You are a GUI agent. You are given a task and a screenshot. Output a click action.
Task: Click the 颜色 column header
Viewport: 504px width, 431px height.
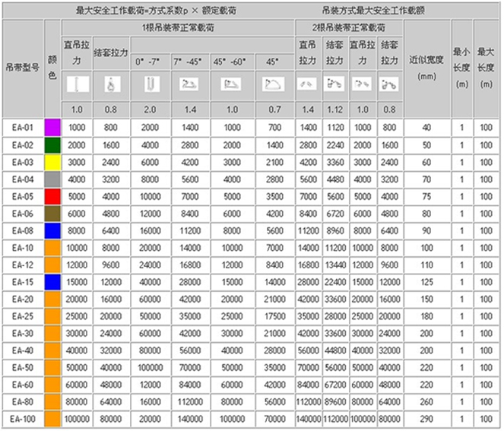(x=52, y=68)
